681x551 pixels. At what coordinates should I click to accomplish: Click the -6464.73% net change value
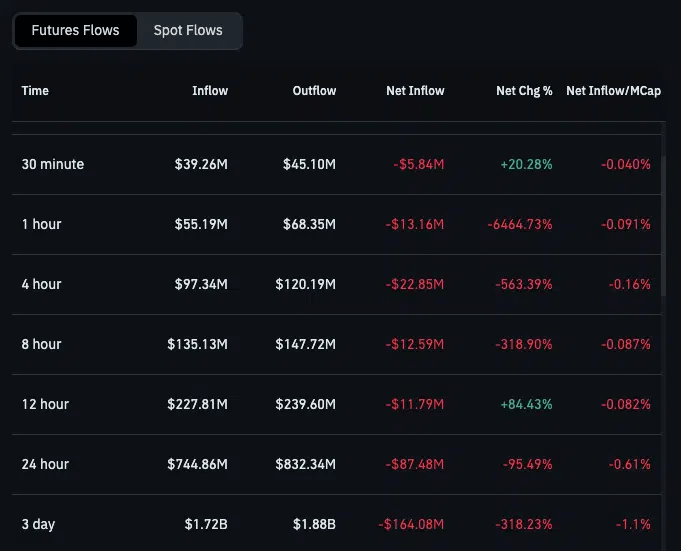tap(520, 224)
